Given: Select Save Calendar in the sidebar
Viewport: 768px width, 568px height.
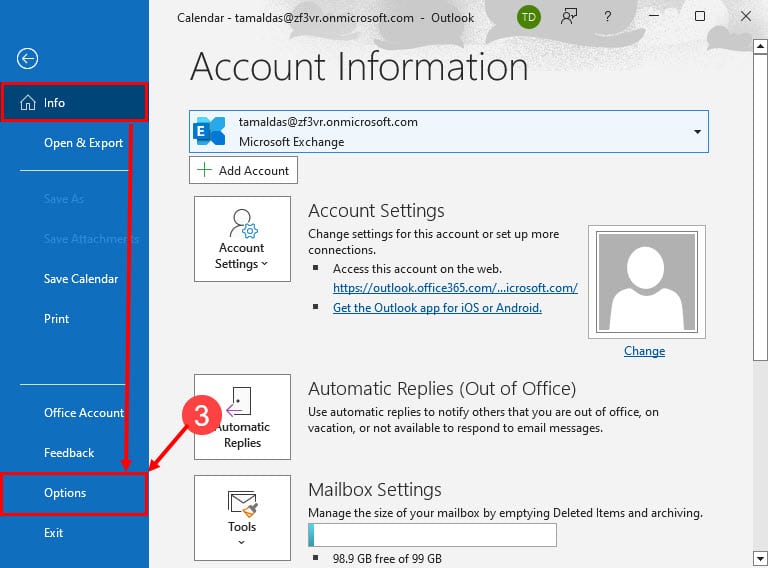Looking at the screenshot, I should (81, 279).
